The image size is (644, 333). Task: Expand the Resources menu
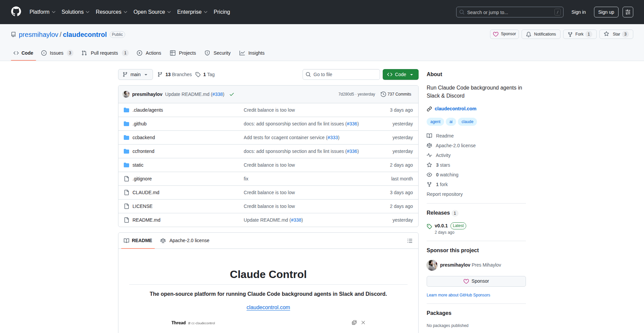111,12
